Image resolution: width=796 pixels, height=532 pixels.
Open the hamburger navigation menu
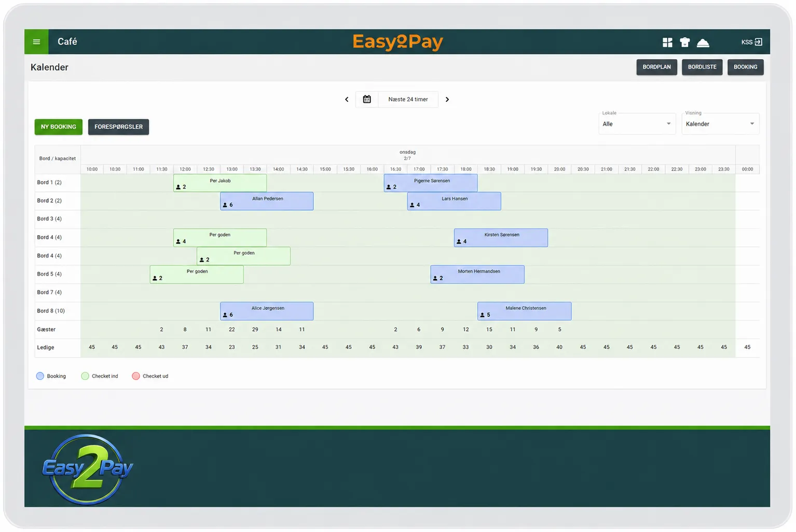(x=36, y=42)
